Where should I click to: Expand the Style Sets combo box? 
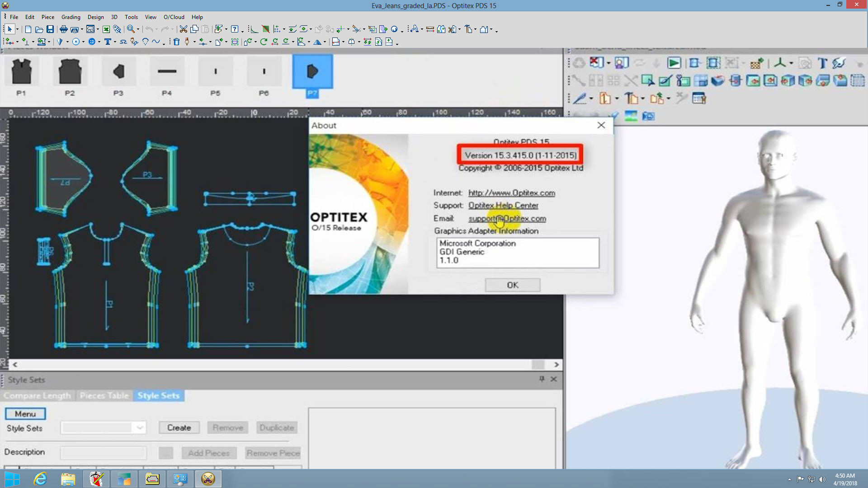[x=140, y=427]
